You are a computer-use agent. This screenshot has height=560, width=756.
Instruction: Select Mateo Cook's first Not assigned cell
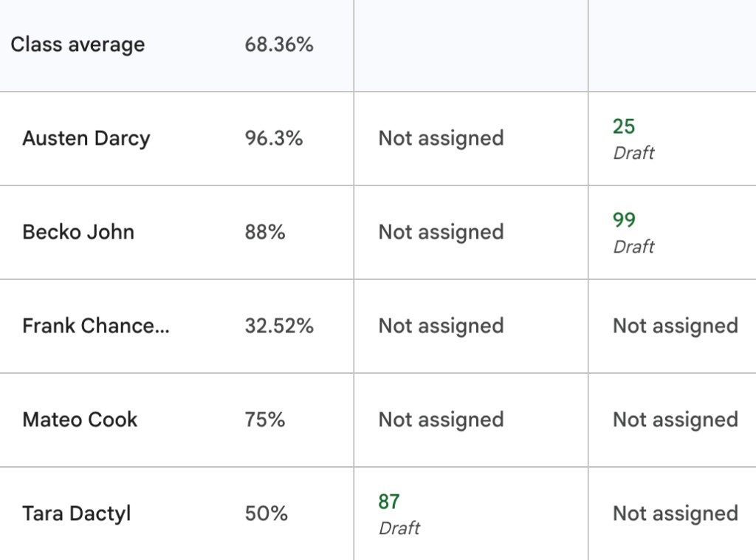point(470,420)
